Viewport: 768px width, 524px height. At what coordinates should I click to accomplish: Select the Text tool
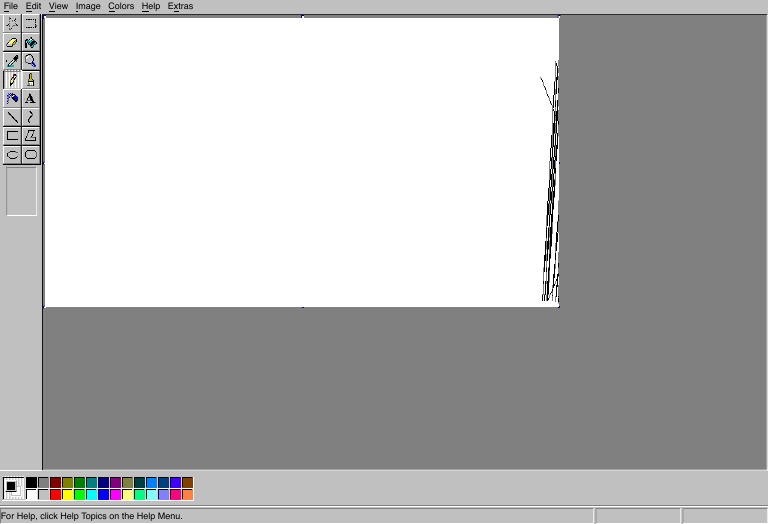coord(31,98)
